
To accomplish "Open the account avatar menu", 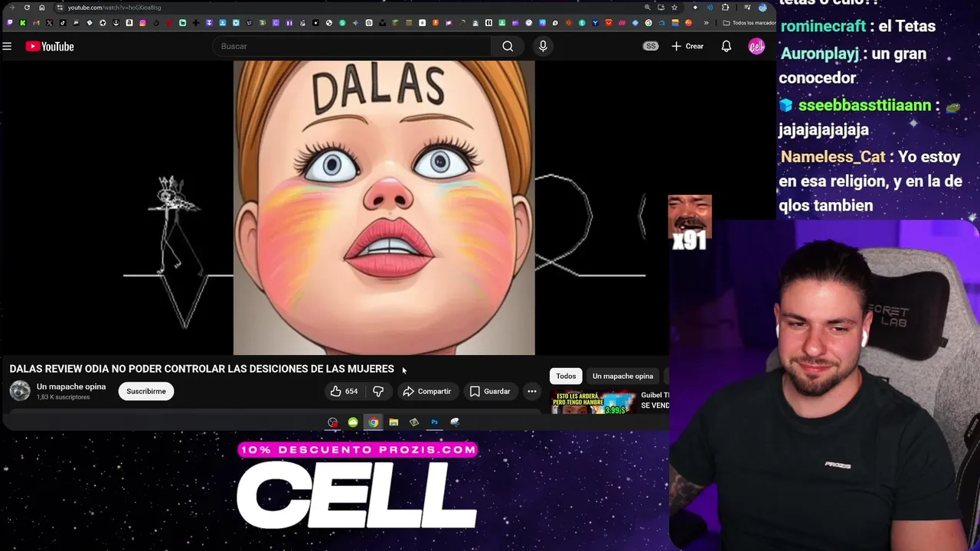I will 756,47.
